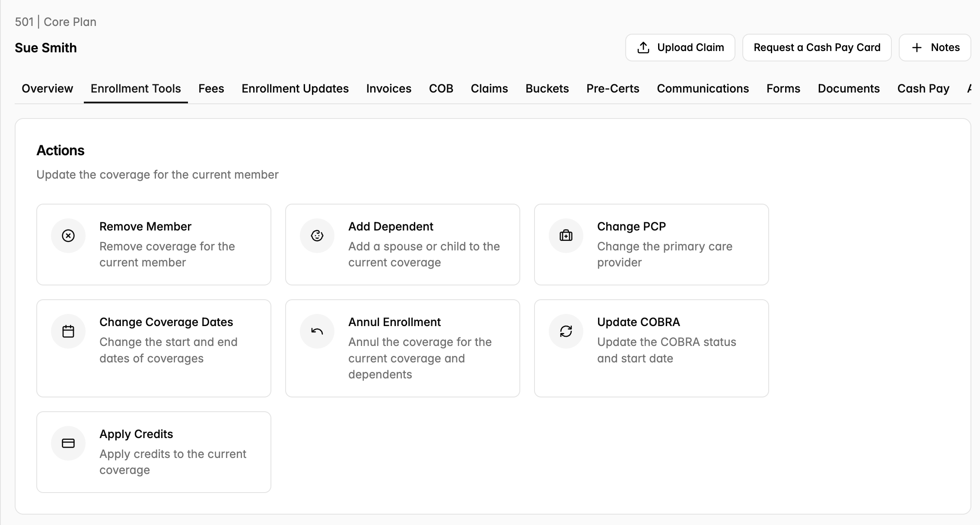Select the Change PCP medical bag icon
The image size is (980, 525).
(x=566, y=236)
